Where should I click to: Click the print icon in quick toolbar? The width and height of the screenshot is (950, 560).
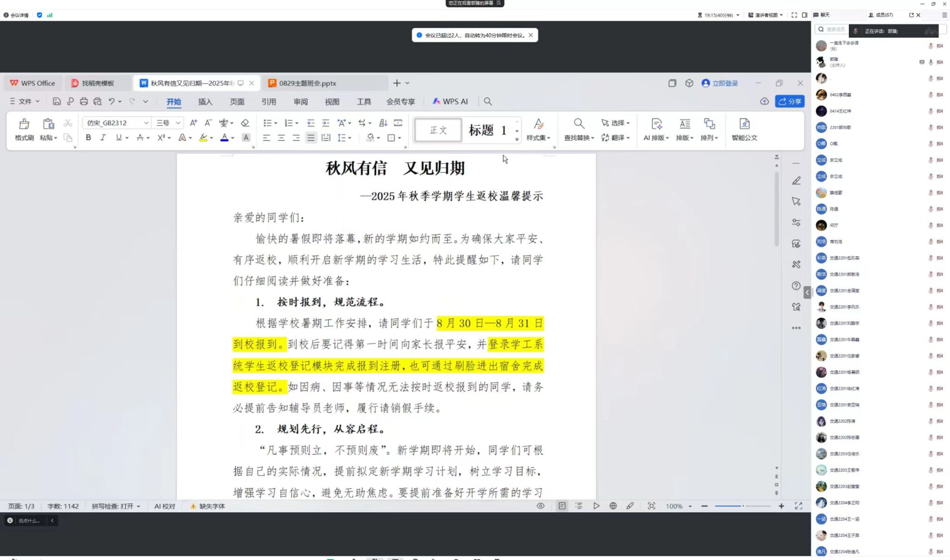84,102
